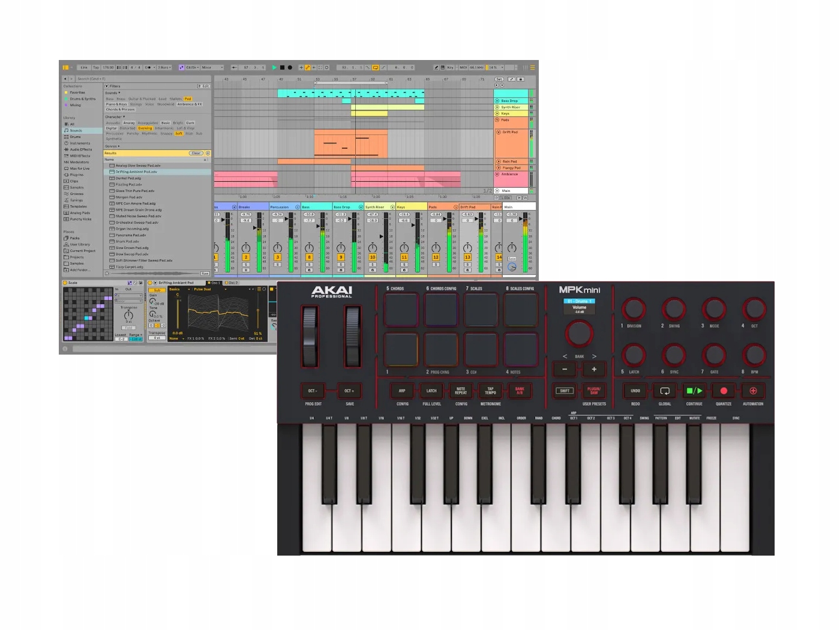This screenshot has height=630, width=840.
Task: Select Morgen Pad.adv in the browser results
Action: tap(129, 197)
